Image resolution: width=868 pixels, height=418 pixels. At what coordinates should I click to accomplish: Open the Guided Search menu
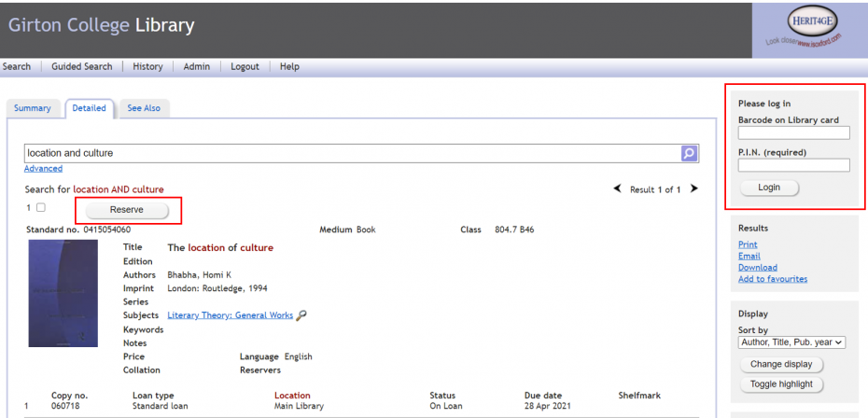[81, 67]
